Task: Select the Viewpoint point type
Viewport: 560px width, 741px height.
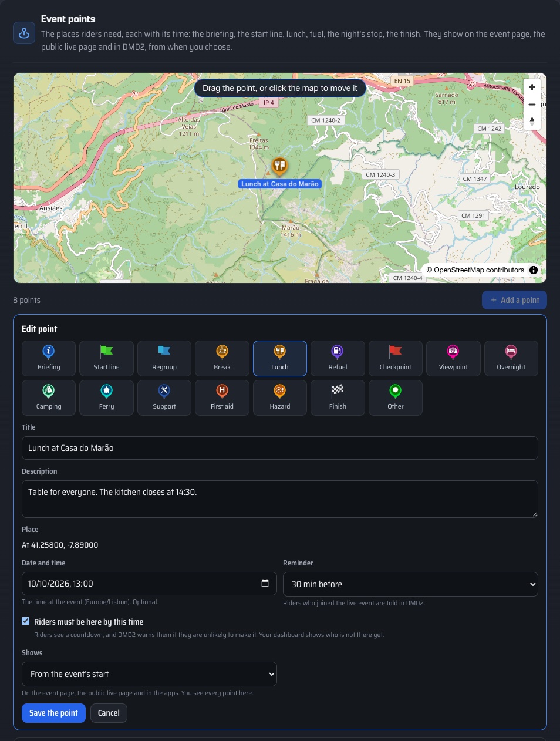Action: click(453, 358)
